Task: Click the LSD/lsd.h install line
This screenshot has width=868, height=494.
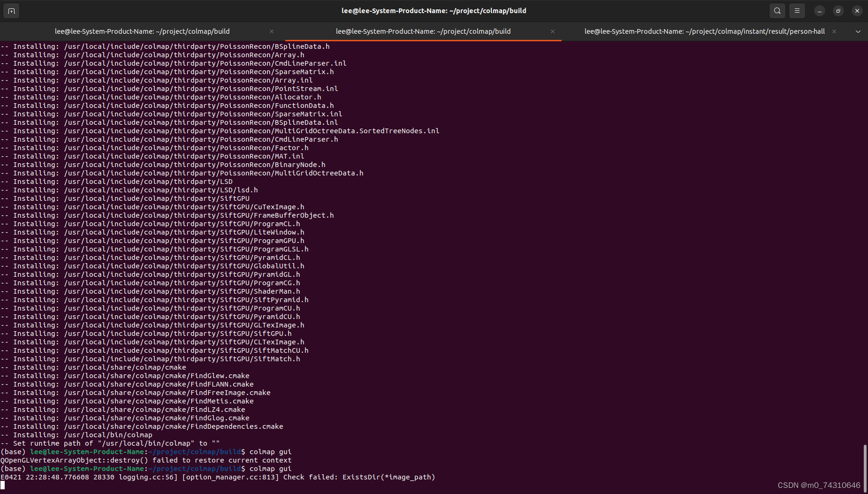Action: (x=129, y=190)
